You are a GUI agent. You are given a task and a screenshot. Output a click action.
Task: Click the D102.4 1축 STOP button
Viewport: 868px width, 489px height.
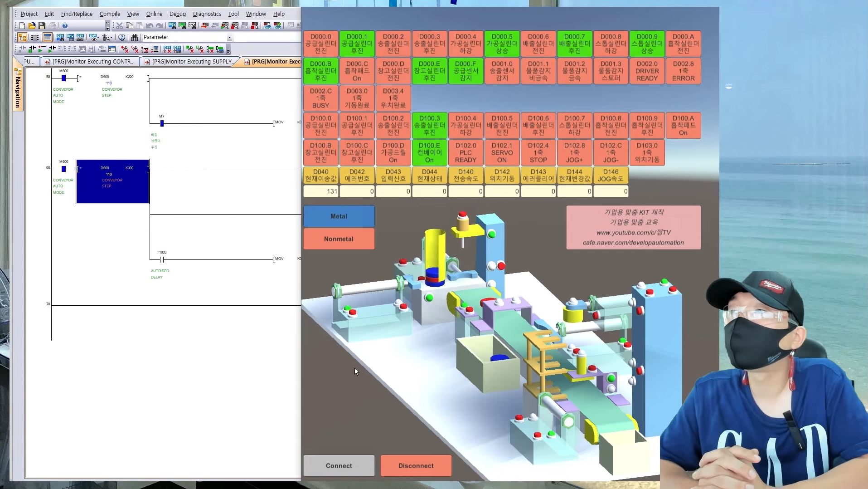538,152
